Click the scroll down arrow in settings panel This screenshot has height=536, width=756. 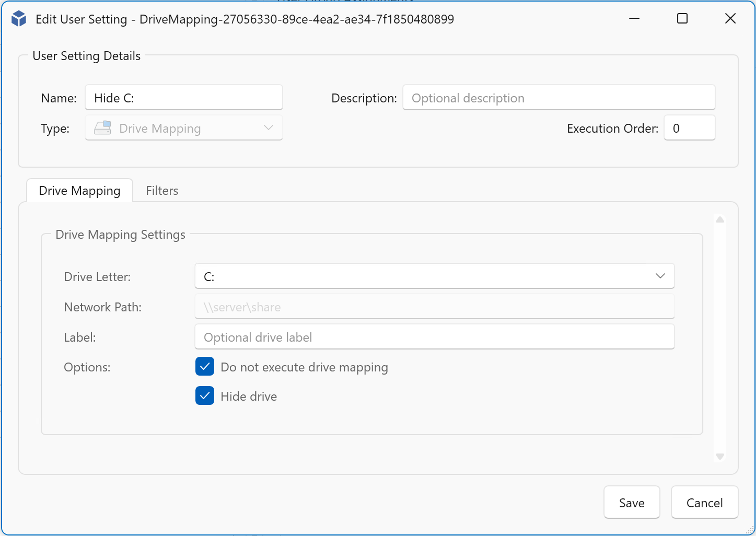720,456
